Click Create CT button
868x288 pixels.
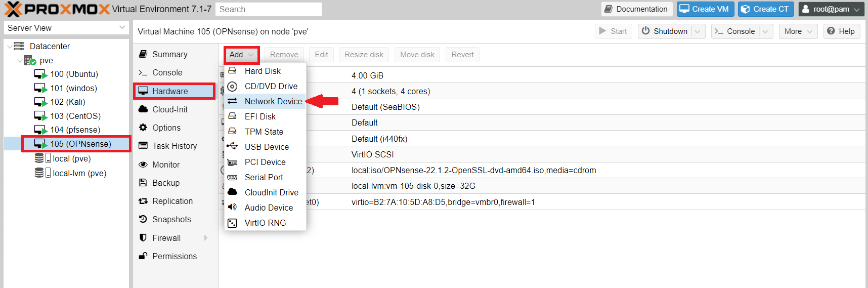pyautogui.click(x=766, y=9)
